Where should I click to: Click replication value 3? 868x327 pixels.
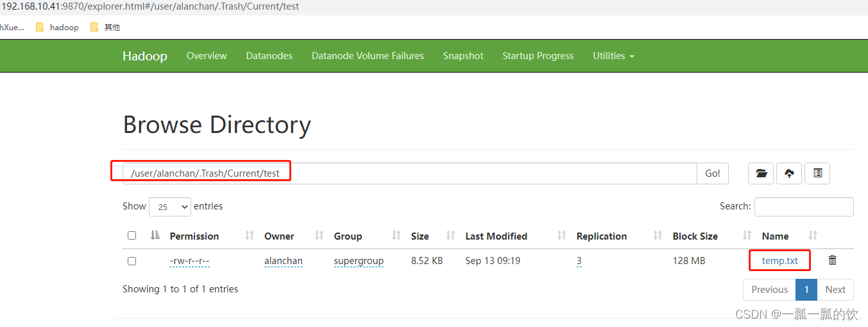579,261
